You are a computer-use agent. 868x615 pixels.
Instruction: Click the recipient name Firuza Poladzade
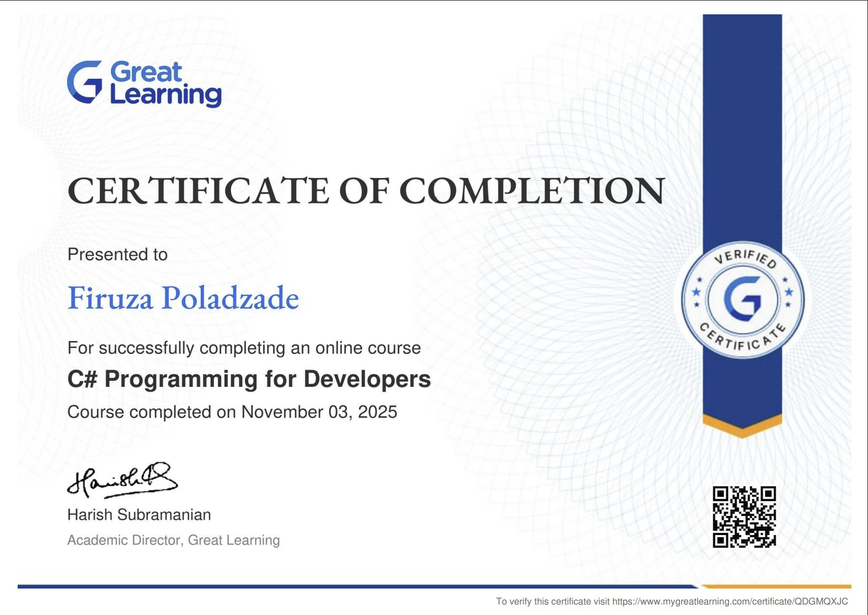click(x=183, y=298)
